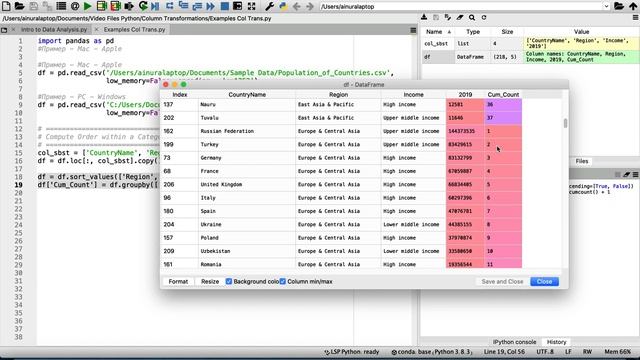Click the Russian Federation cell in DataFrame
The height and width of the screenshot is (360, 640).
(247, 131)
